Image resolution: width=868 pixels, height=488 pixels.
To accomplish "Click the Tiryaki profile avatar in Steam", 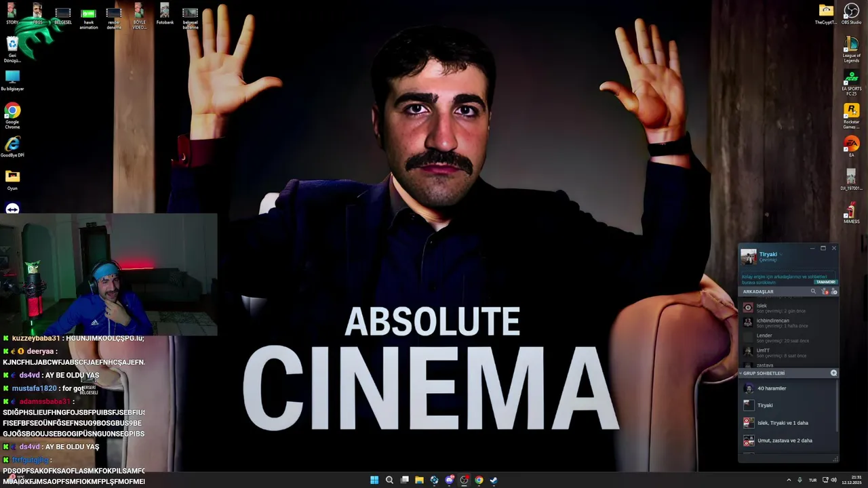I will tap(749, 256).
